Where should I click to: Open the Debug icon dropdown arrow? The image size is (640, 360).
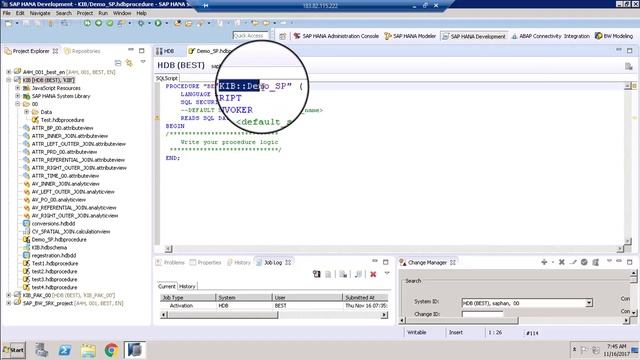[x=149, y=23]
